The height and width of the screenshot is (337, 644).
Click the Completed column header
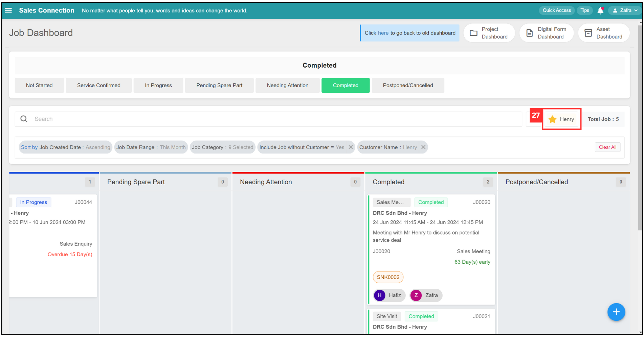click(x=388, y=182)
